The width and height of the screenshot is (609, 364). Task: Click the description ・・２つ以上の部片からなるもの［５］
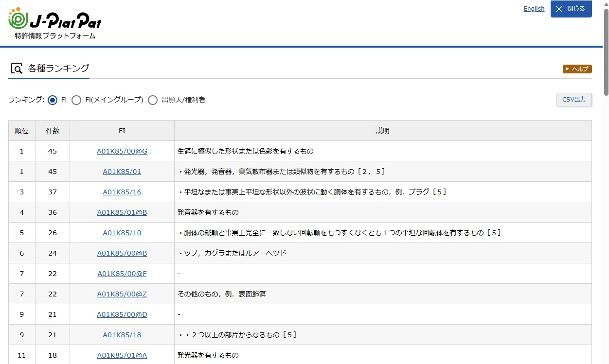tap(237, 335)
